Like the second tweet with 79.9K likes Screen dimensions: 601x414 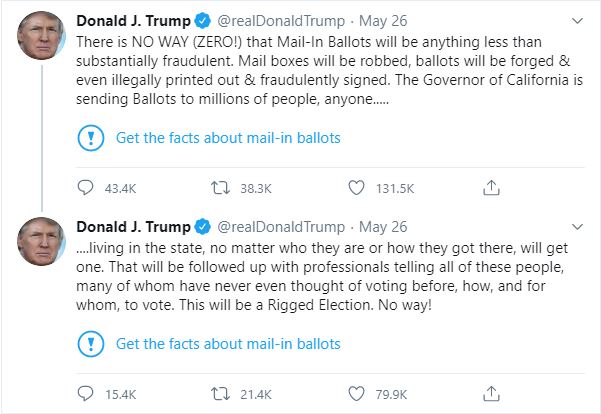(x=355, y=393)
